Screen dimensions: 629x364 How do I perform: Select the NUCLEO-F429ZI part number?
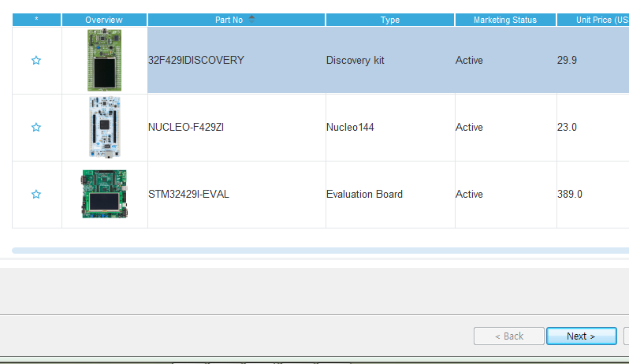coord(186,127)
